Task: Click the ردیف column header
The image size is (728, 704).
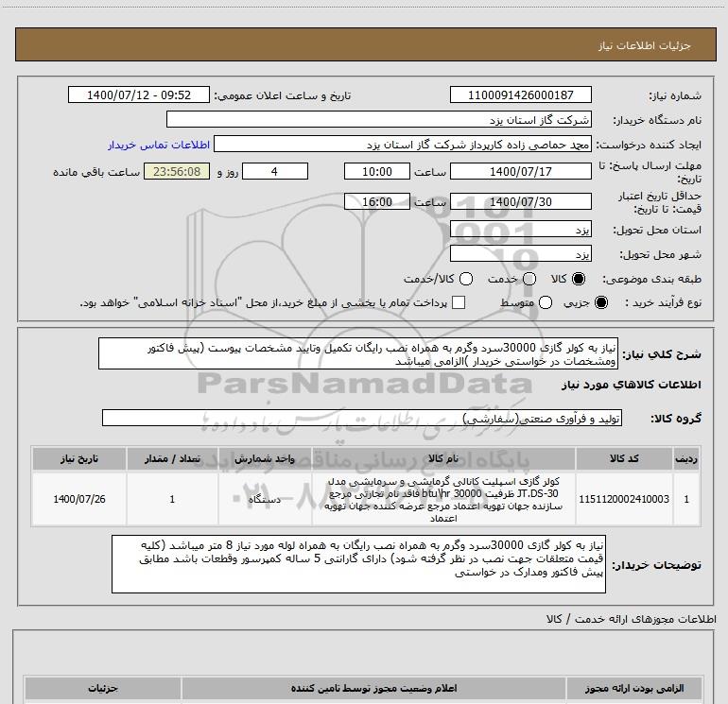Action: click(x=686, y=459)
